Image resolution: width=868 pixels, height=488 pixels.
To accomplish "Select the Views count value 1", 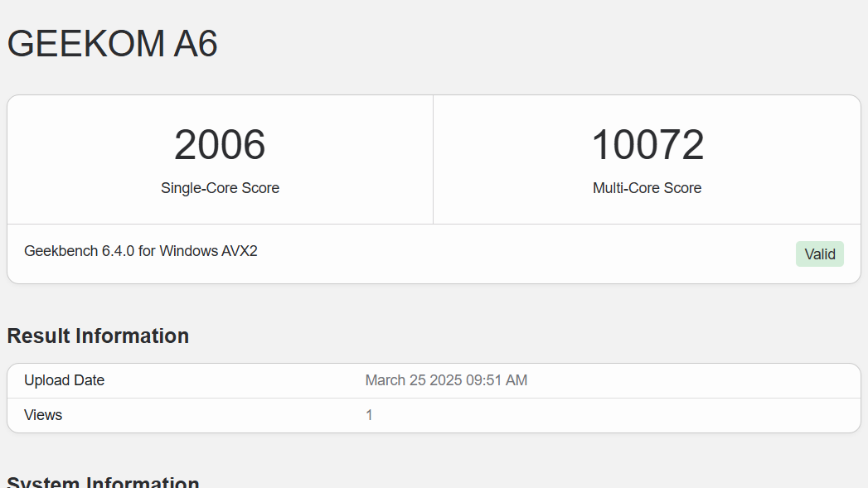I will pyautogui.click(x=369, y=415).
